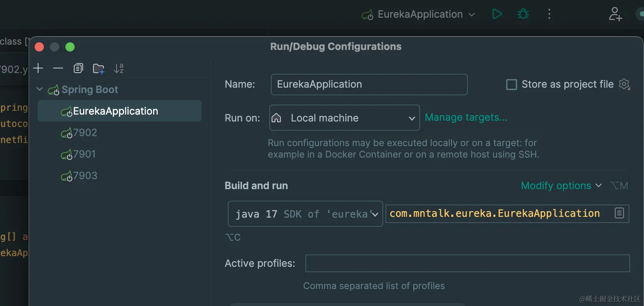Run EurekaApplication with the green play icon
Screen dimensions: 644x306
(x=497, y=14)
